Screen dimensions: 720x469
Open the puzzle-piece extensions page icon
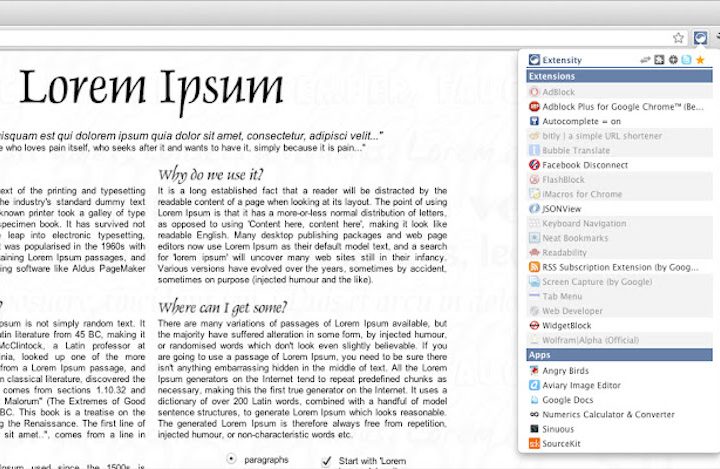659,60
